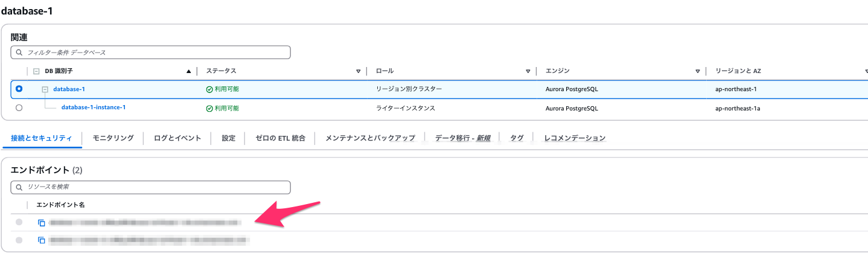The width and height of the screenshot is (868, 259).
Task: Click the ap-northeast-1 region cell
Action: tap(735, 89)
